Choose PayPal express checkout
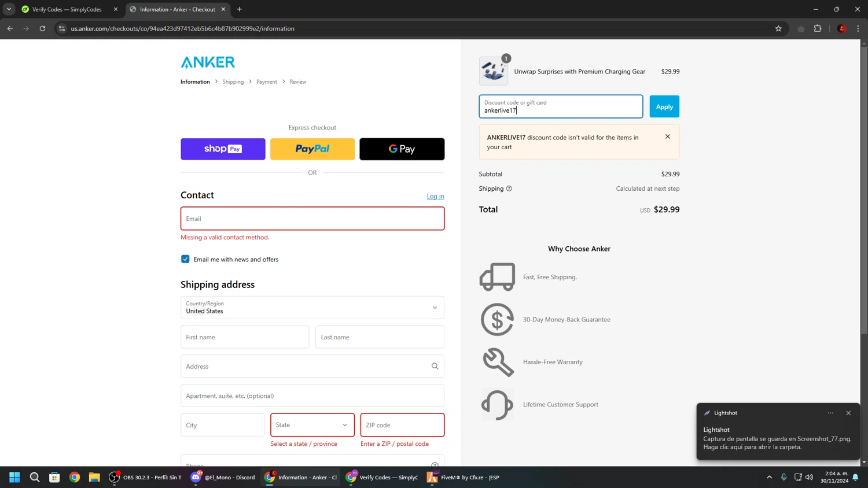868x488 pixels. pyautogui.click(x=312, y=149)
